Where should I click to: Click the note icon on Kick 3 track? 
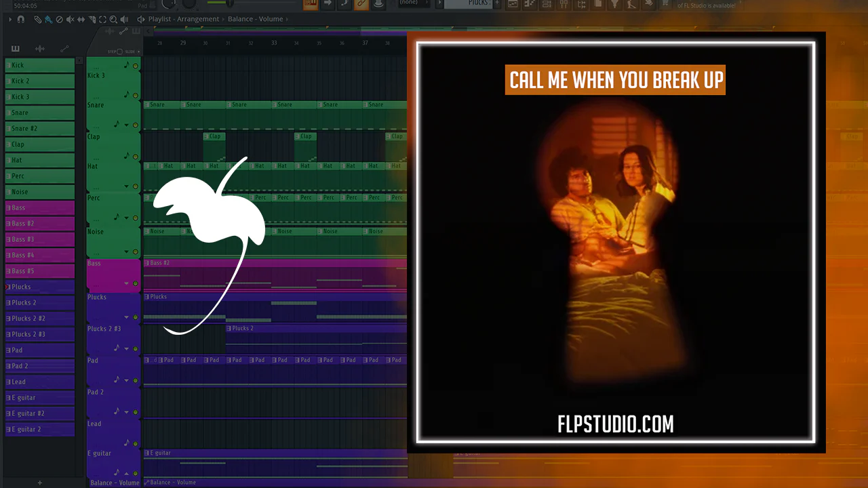(x=127, y=95)
